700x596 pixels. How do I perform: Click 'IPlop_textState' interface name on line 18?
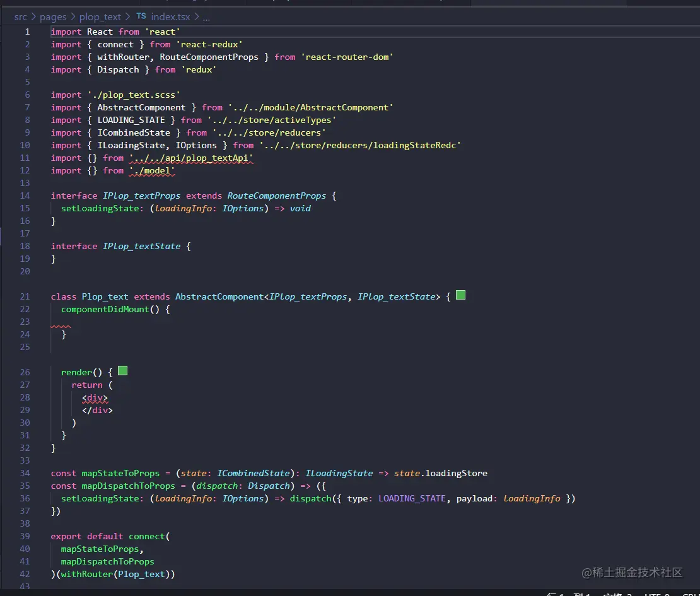tap(141, 247)
